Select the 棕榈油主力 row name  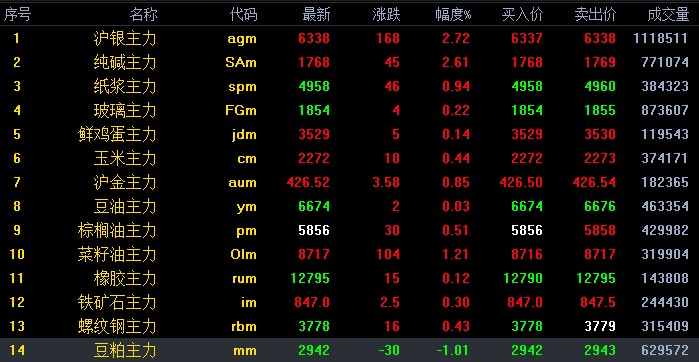117,230
